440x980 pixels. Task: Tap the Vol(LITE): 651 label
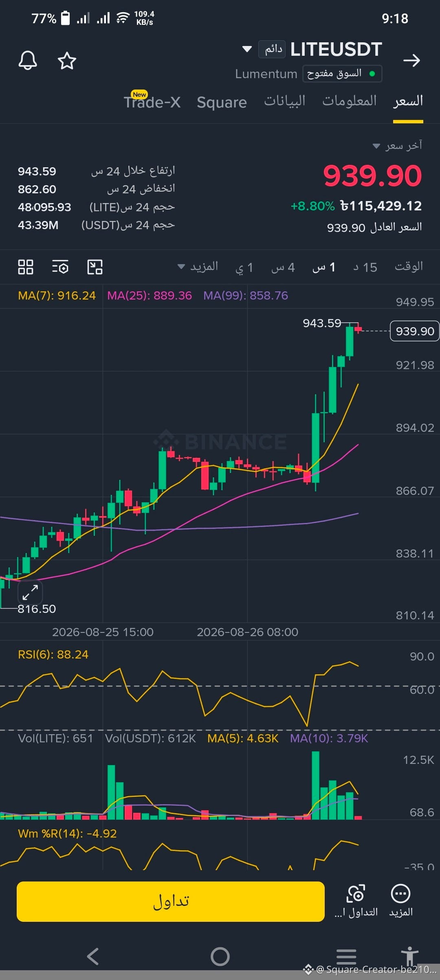pyautogui.click(x=55, y=738)
